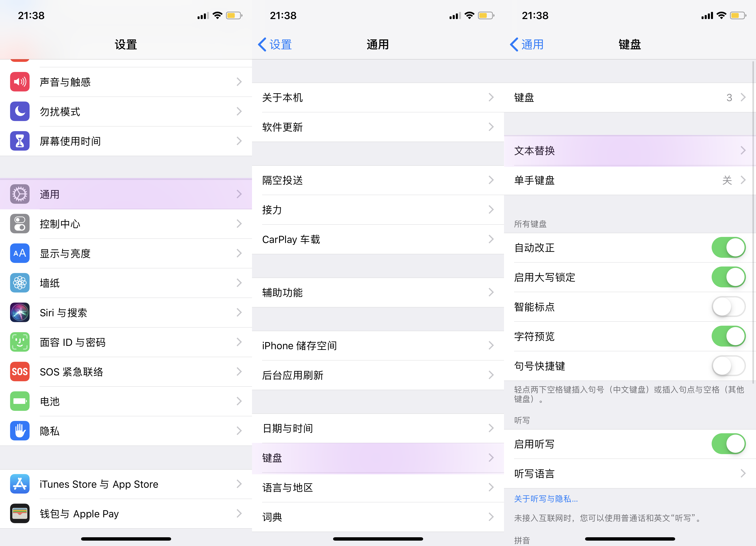Tap the 勿扰模式 label

(60, 112)
